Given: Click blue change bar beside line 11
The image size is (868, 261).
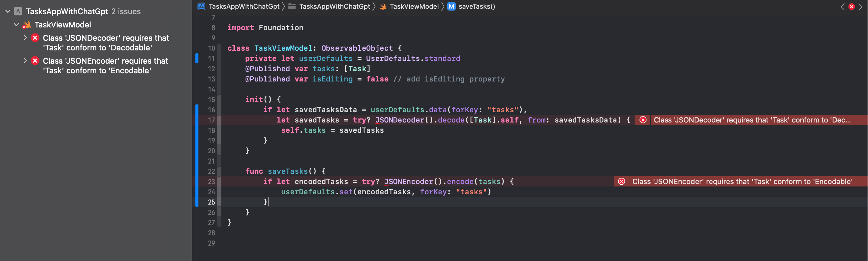Looking at the screenshot, I should (197, 58).
